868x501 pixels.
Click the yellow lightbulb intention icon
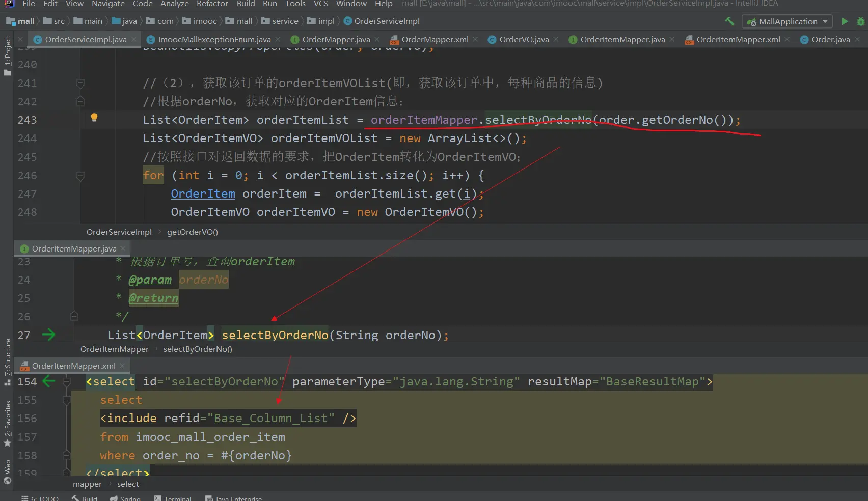[x=94, y=118]
